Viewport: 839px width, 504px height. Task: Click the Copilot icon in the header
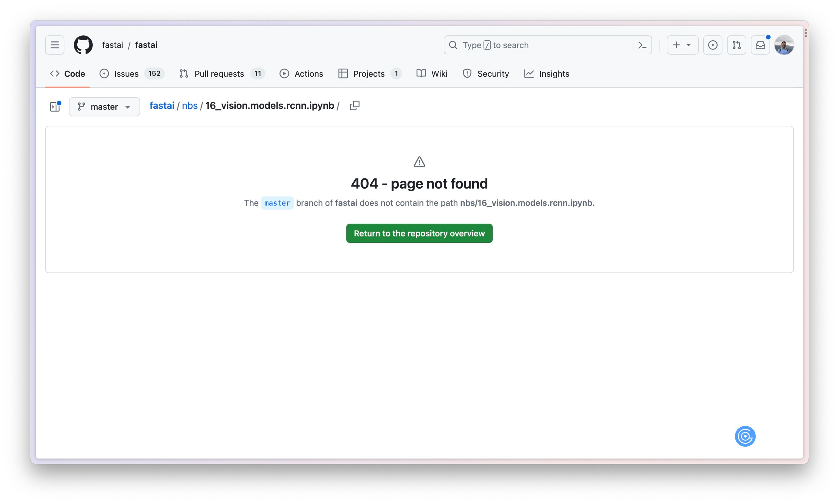(712, 45)
